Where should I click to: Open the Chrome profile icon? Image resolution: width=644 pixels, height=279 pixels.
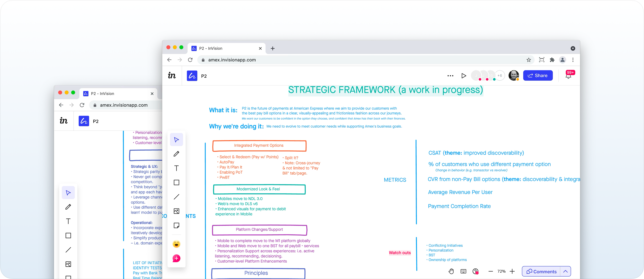[x=562, y=60]
